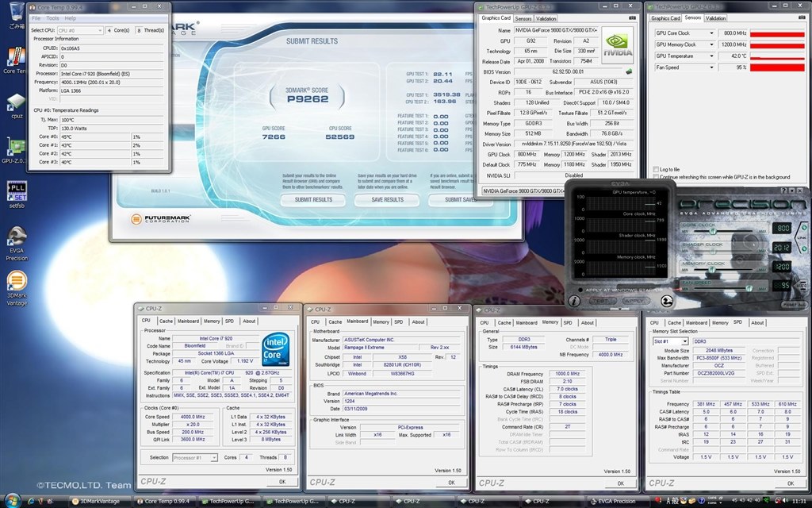Open GPU Memory Clock sensor dropdown
This screenshot has height=508, width=812.
point(711,44)
